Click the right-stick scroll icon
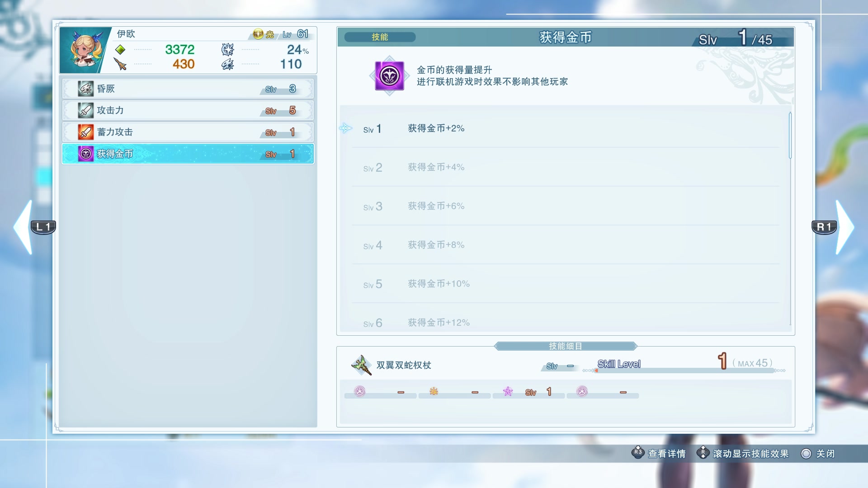 coord(703,453)
